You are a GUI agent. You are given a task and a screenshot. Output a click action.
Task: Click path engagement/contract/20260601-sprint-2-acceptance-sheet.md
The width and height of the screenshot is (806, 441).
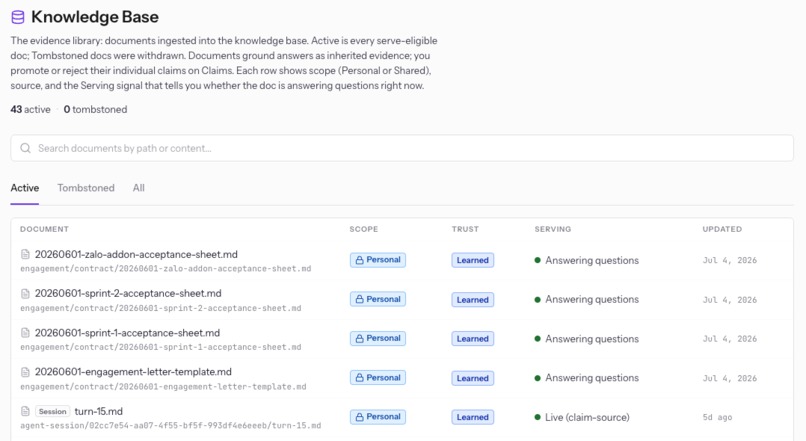161,308
